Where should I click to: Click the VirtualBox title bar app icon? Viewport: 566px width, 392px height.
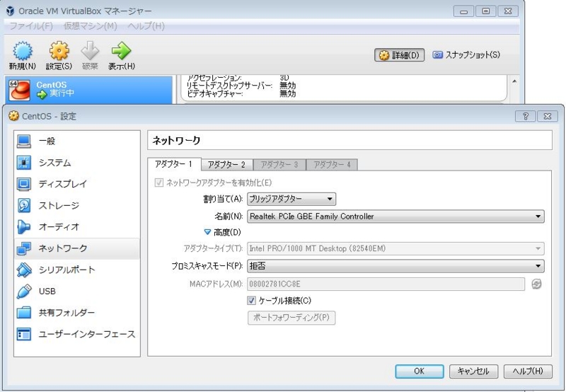[11, 11]
